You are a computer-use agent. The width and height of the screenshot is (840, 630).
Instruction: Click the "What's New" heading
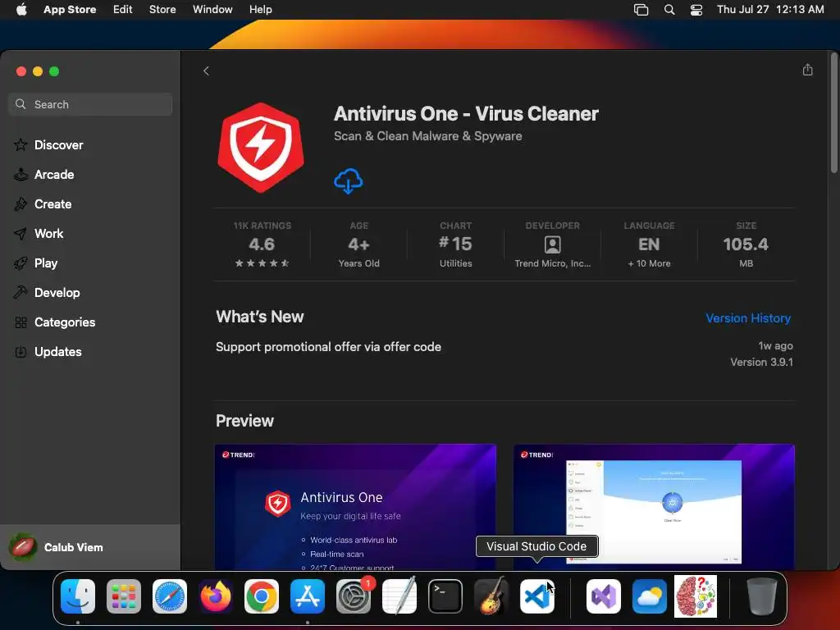tap(260, 317)
